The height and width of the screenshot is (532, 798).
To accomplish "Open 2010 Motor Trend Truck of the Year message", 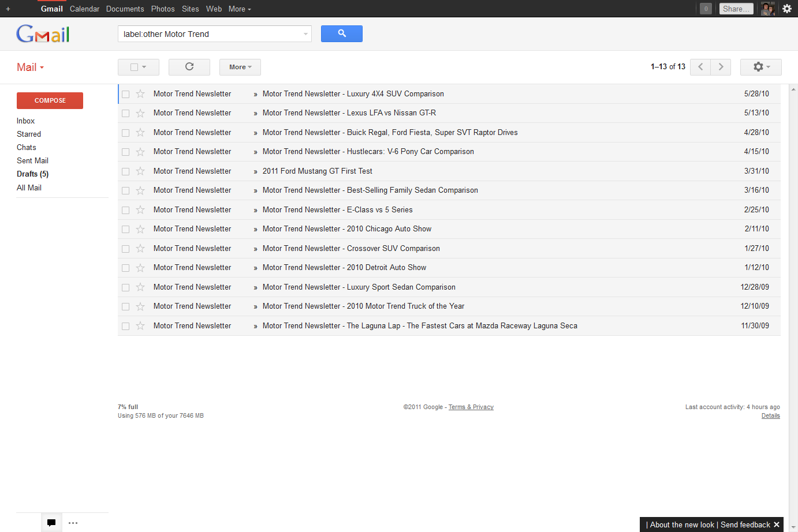I will (363, 306).
